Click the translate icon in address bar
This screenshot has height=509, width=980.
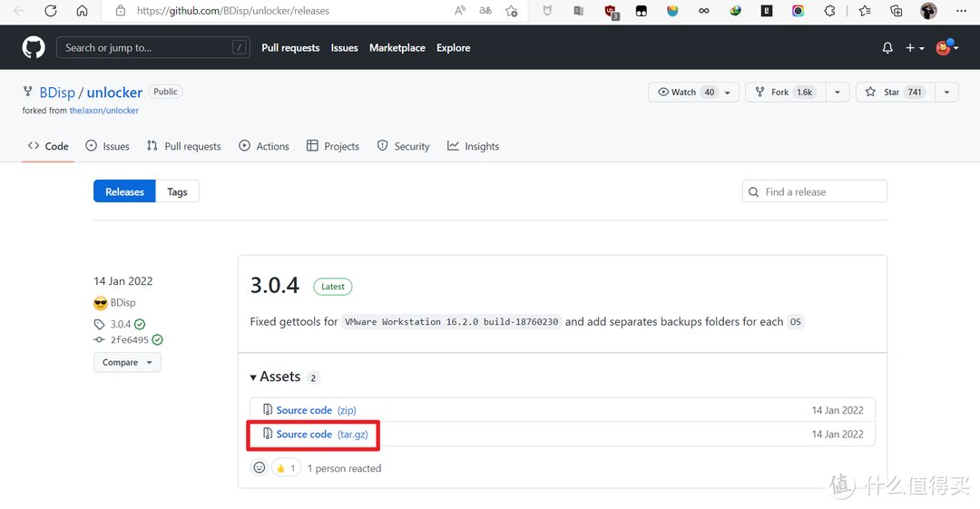point(485,11)
